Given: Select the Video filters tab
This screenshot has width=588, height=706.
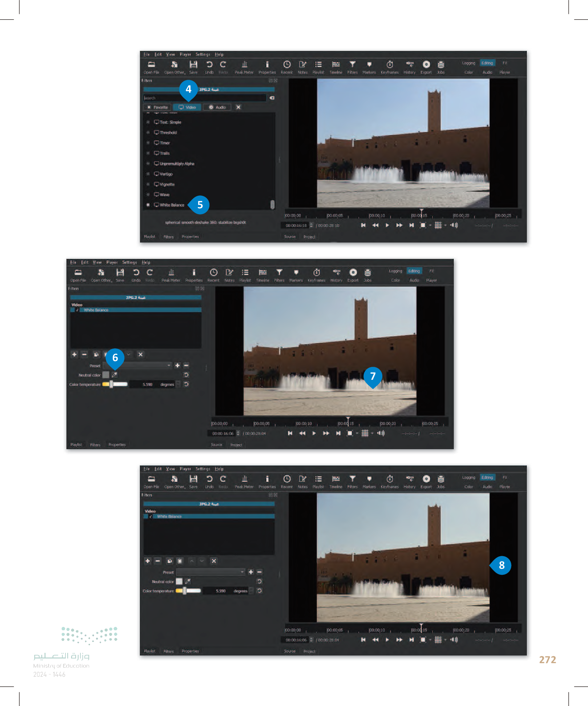Looking at the screenshot, I should [x=187, y=107].
